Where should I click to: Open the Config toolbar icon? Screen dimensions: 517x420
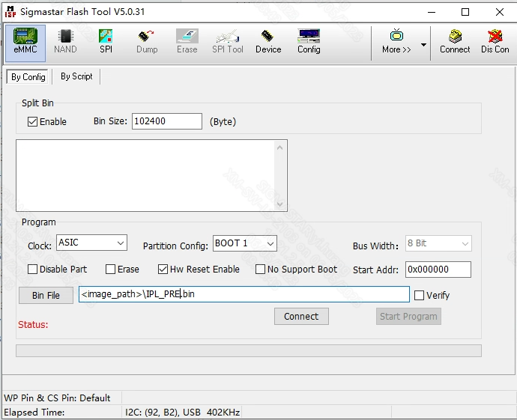tap(309, 42)
